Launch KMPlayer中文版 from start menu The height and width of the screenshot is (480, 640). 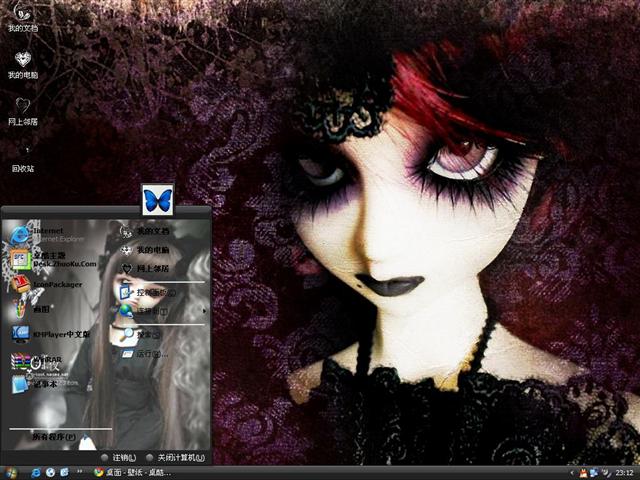pos(51,334)
